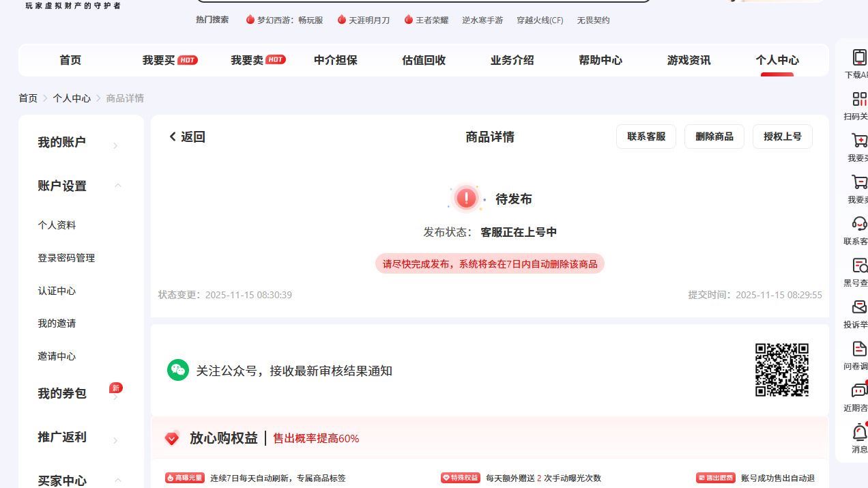
Task: Open the 黑号查询 lookup icon
Action: (859, 266)
